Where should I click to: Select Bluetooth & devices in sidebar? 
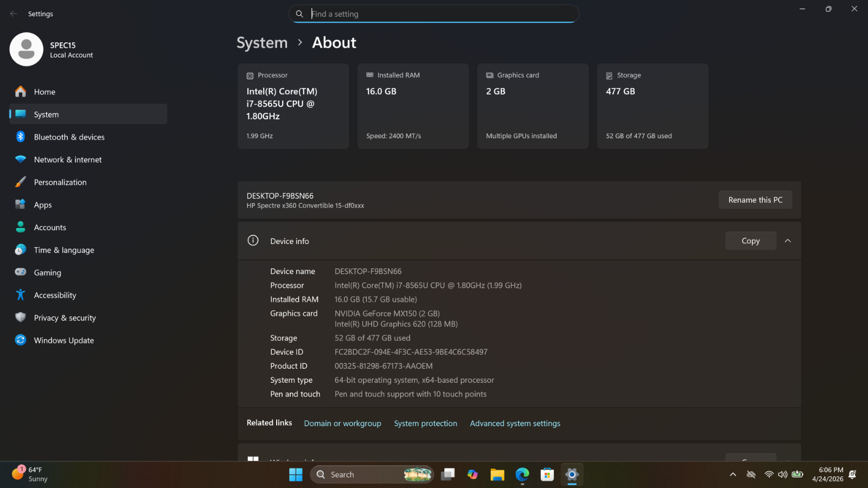pos(88,137)
